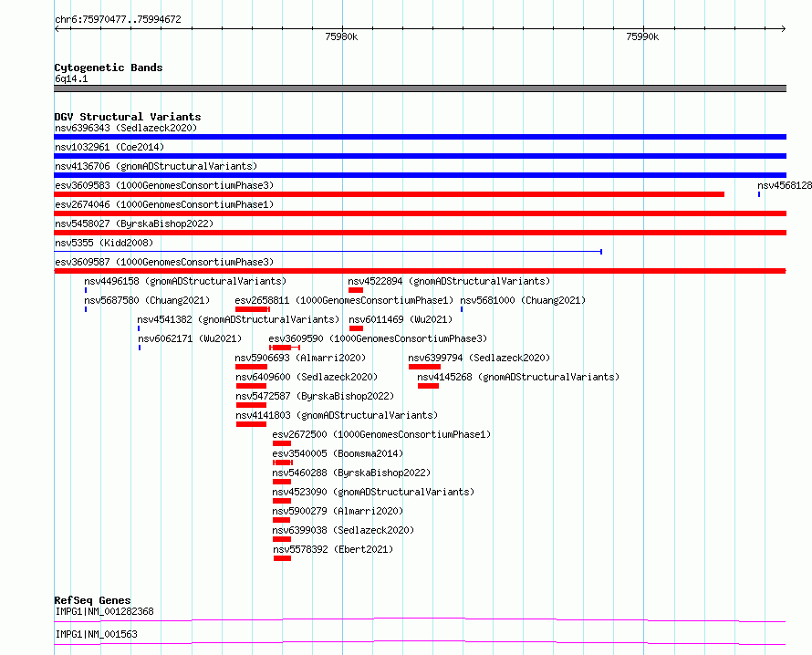Select nsv5472587 (ByrskaBishop2022) label
This screenshot has width=812, height=655.
click(315, 396)
